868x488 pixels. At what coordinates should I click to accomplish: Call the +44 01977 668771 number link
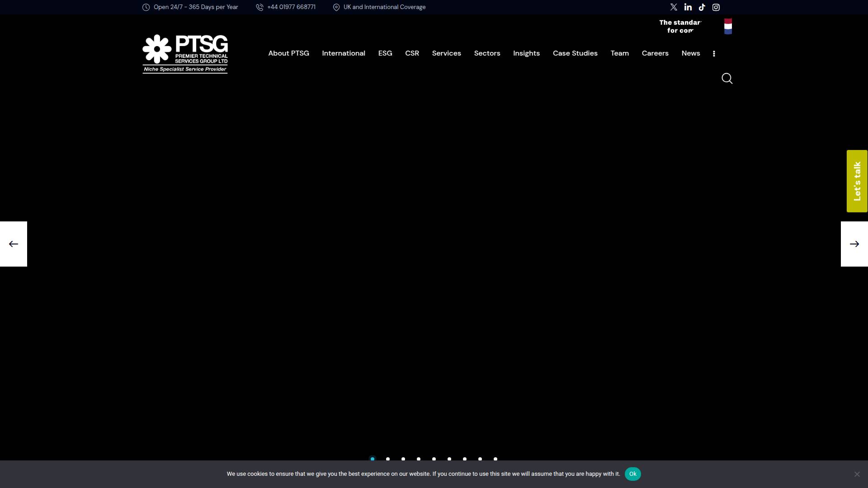pos(291,7)
